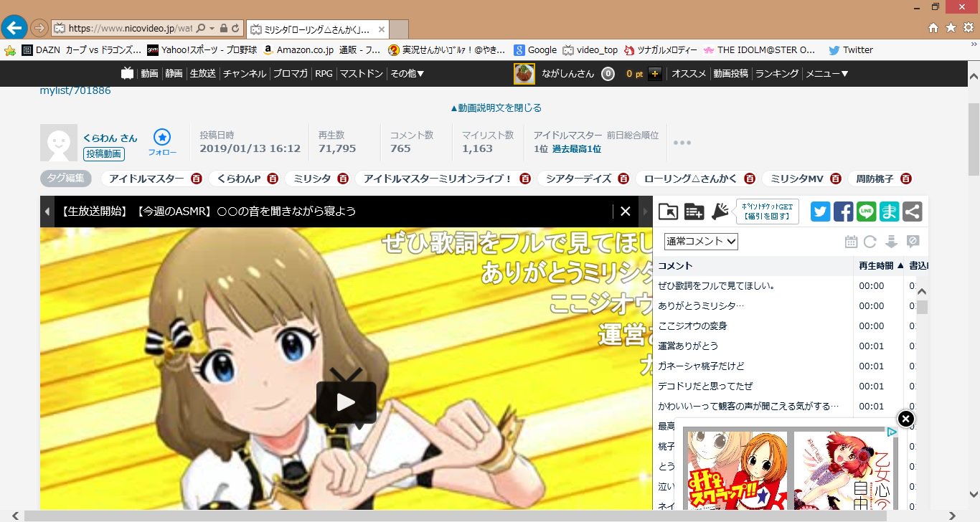Add points with the plus icon

pyautogui.click(x=654, y=73)
